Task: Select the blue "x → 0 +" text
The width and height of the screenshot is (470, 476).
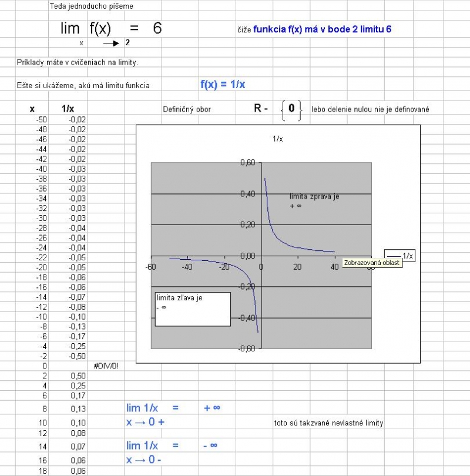Action: (x=145, y=422)
